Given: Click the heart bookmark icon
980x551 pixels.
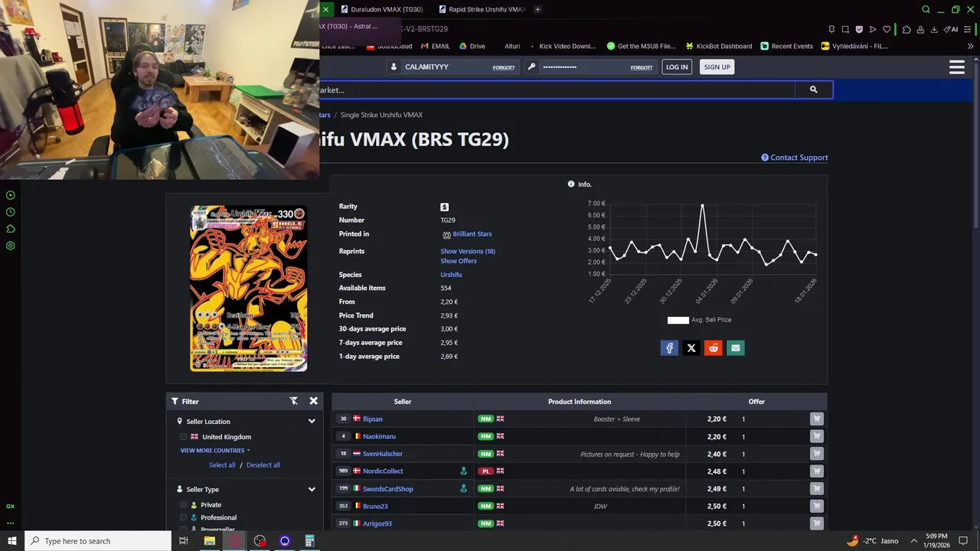Looking at the screenshot, I should (887, 29).
